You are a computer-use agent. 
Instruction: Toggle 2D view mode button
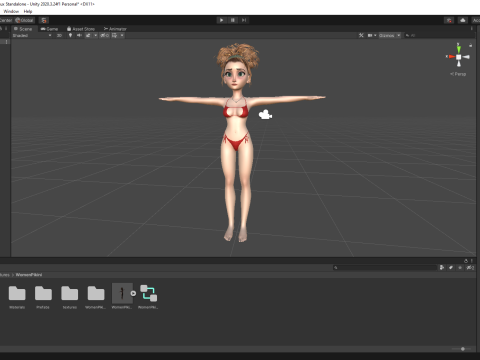[59, 35]
